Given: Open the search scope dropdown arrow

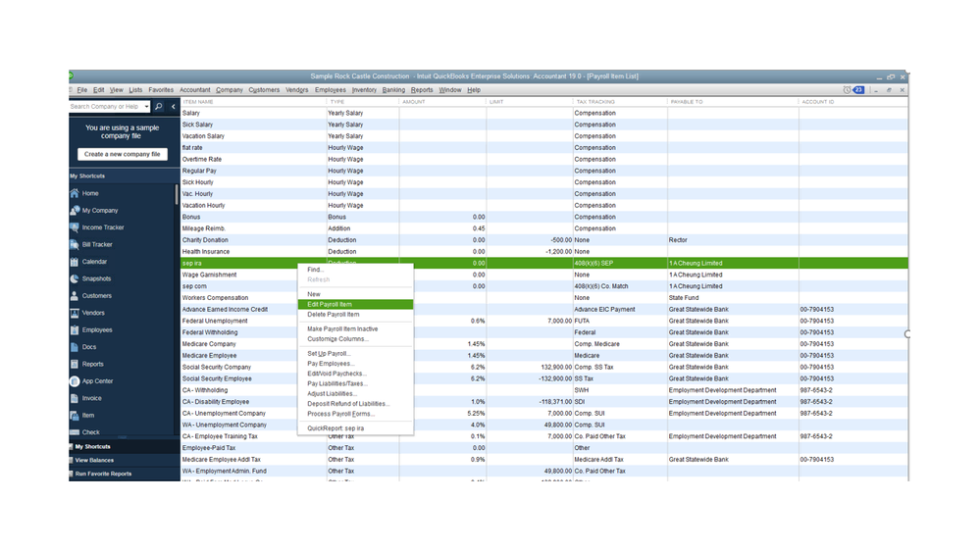Looking at the screenshot, I should tap(147, 107).
